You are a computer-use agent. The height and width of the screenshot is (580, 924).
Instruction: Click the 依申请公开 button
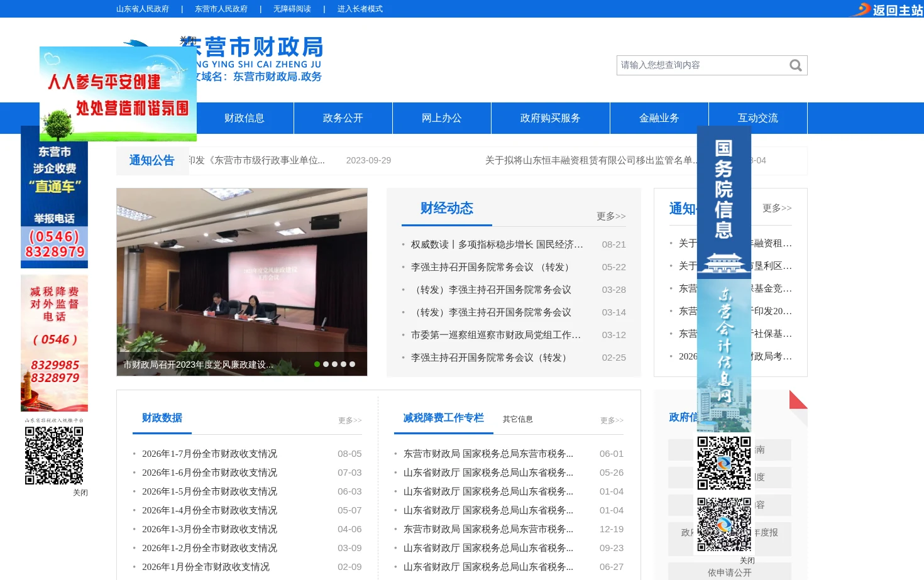(x=730, y=572)
